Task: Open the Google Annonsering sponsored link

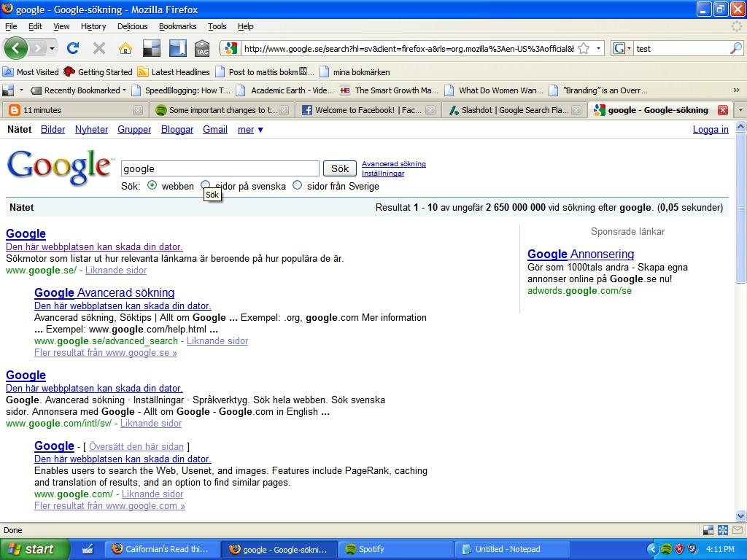Action: (x=580, y=254)
